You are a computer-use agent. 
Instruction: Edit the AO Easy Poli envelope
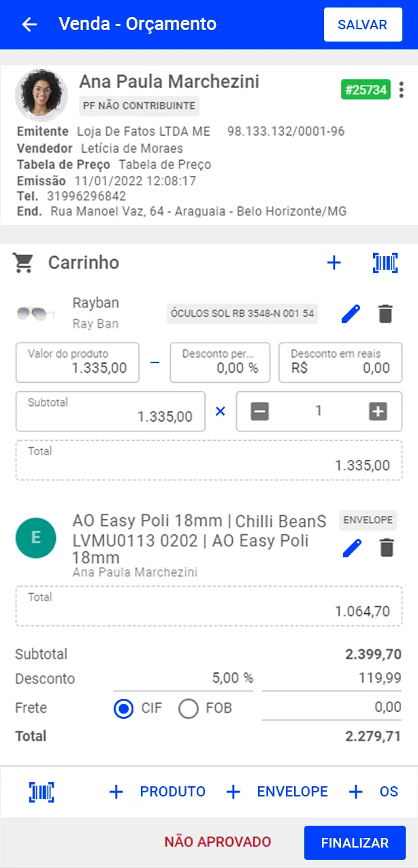[352, 548]
